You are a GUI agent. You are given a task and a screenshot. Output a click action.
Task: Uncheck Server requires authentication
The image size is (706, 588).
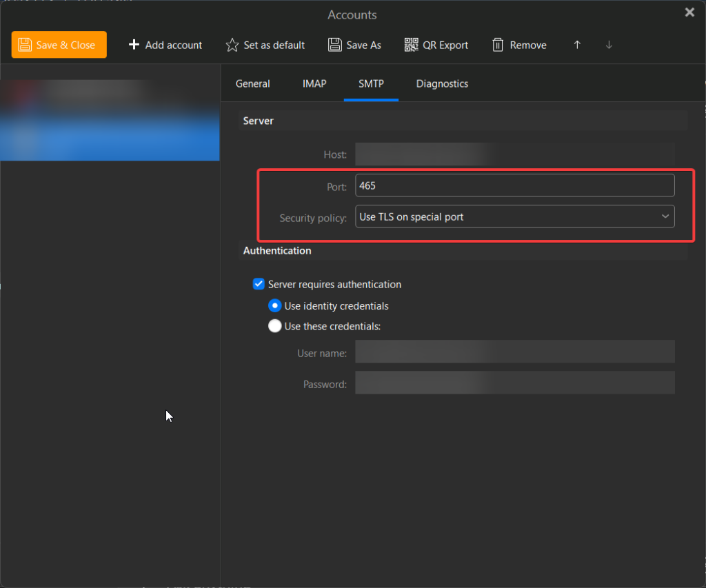coord(259,284)
